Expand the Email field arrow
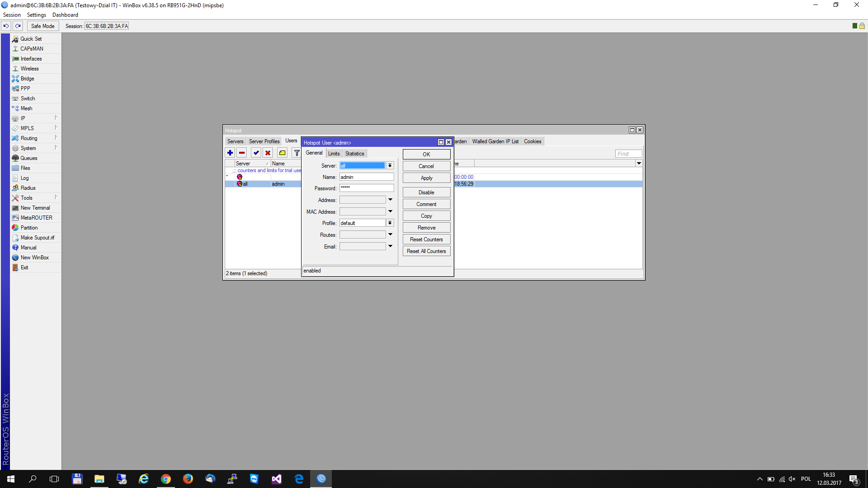Screen dimensions: 868x488 pos(390,246)
